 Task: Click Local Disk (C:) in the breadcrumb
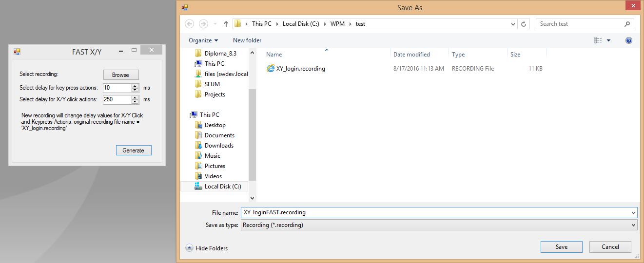[301, 24]
